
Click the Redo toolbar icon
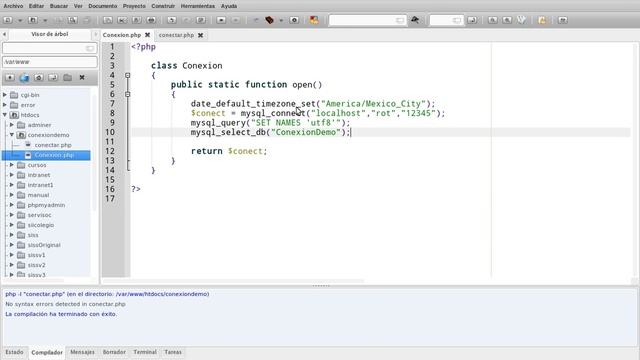pyautogui.click(x=187, y=20)
